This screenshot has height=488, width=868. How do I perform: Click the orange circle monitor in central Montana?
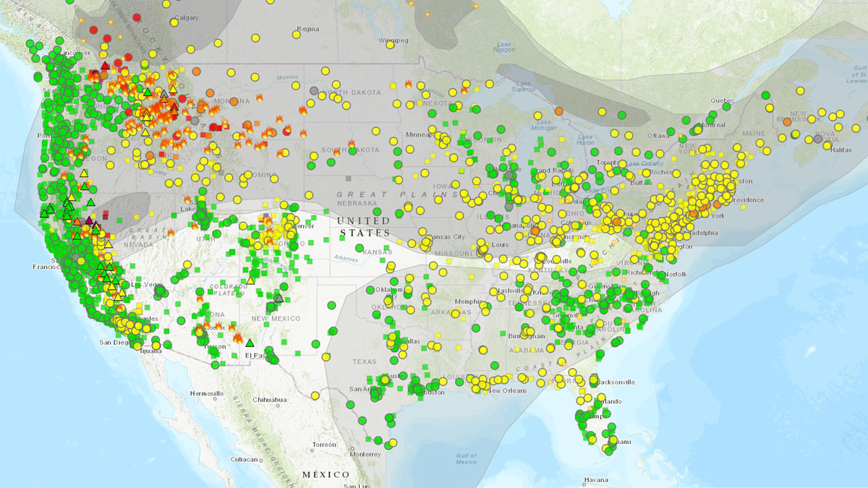[x=234, y=100]
